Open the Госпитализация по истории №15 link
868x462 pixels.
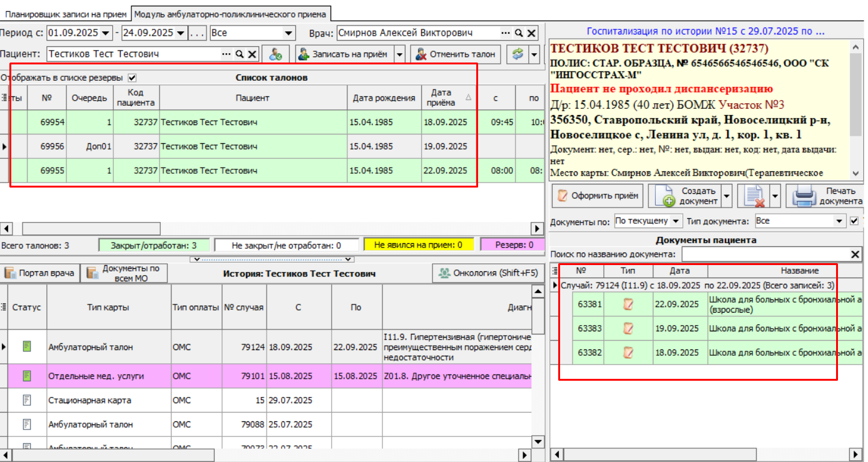[705, 31]
